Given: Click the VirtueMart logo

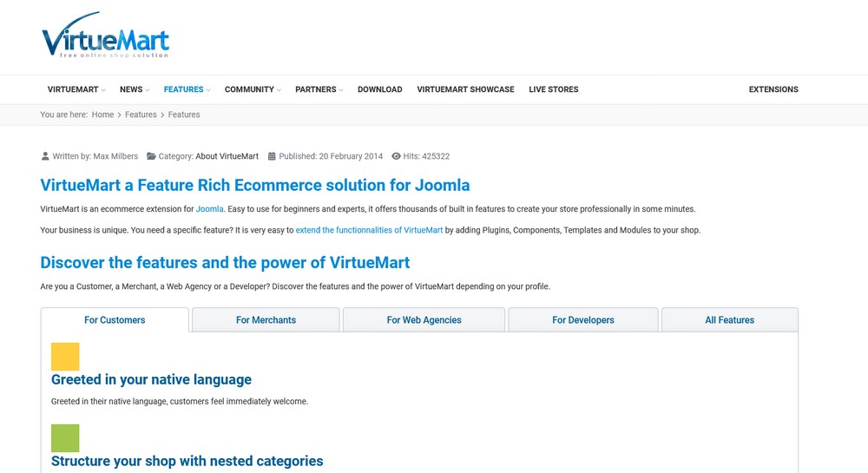Looking at the screenshot, I should click(x=105, y=35).
